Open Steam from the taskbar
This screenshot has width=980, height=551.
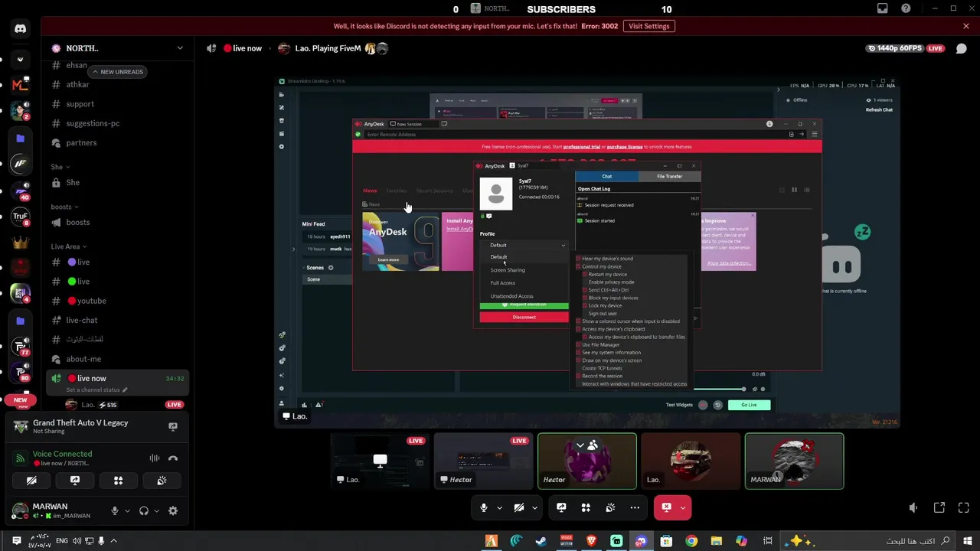[541, 541]
